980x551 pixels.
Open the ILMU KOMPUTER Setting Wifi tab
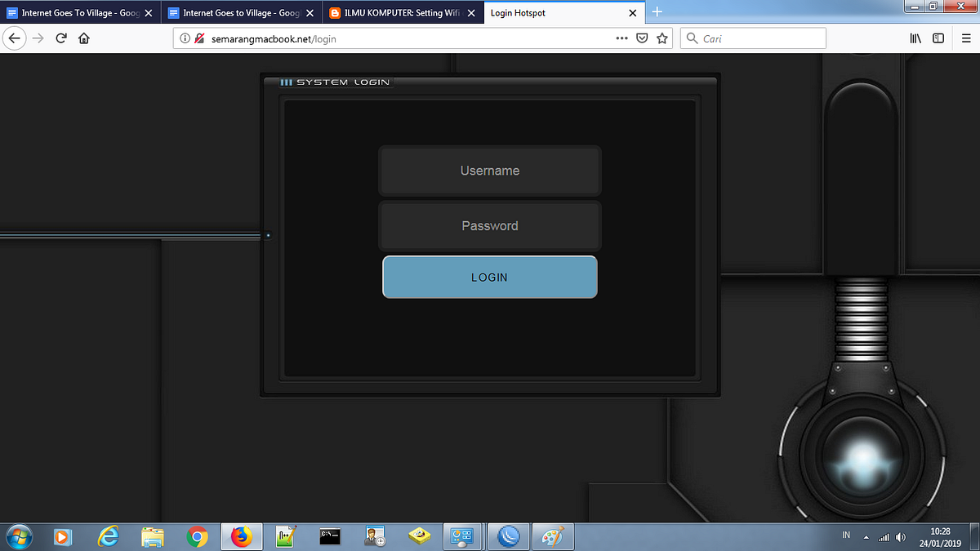coord(392,12)
